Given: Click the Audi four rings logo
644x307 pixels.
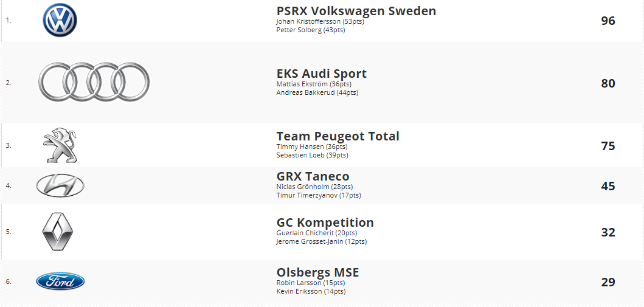Looking at the screenshot, I should pyautogui.click(x=94, y=81).
